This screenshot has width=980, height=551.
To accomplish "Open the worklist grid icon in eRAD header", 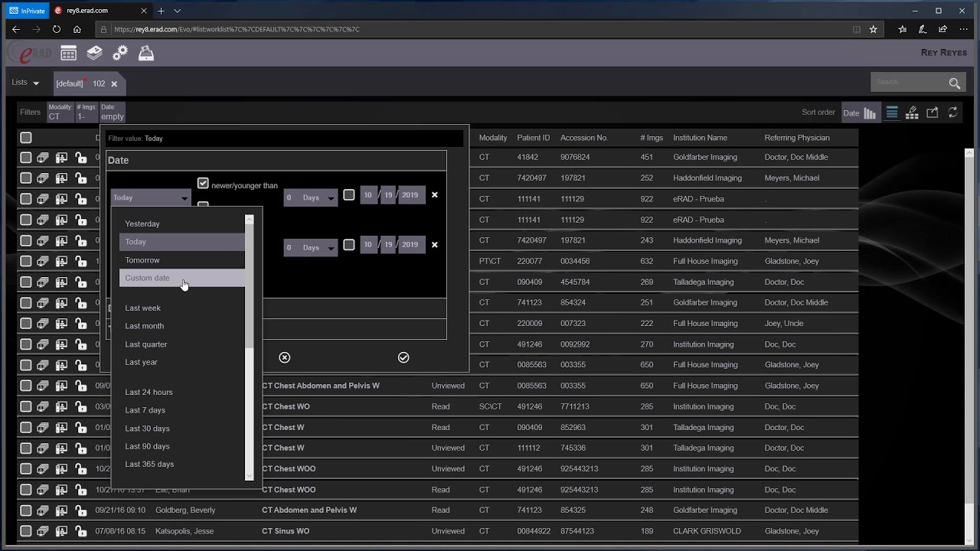I will coord(68,53).
